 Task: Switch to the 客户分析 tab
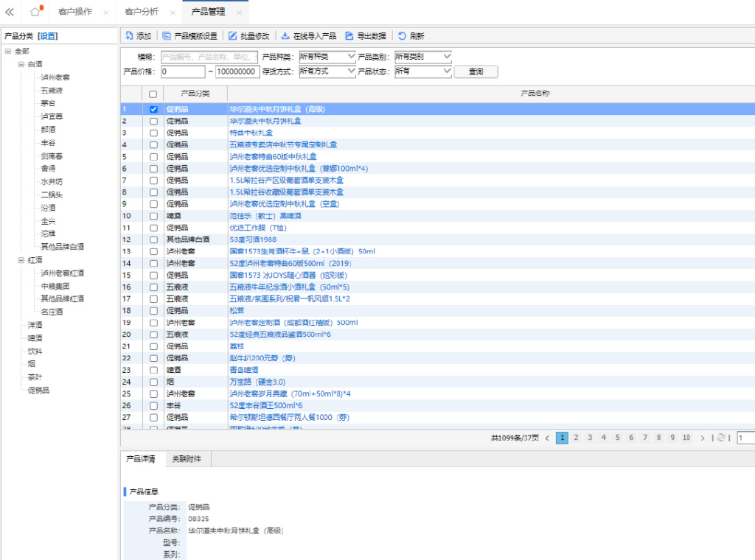point(142,12)
